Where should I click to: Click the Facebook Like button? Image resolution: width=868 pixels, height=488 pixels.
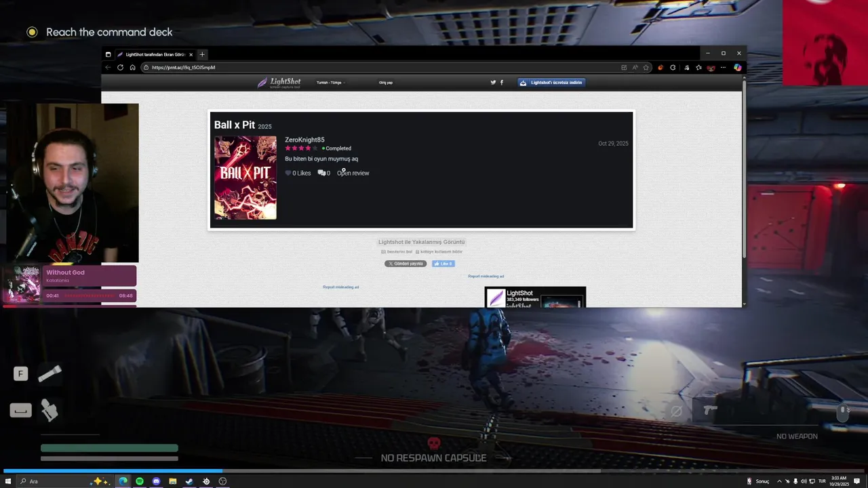pos(443,264)
